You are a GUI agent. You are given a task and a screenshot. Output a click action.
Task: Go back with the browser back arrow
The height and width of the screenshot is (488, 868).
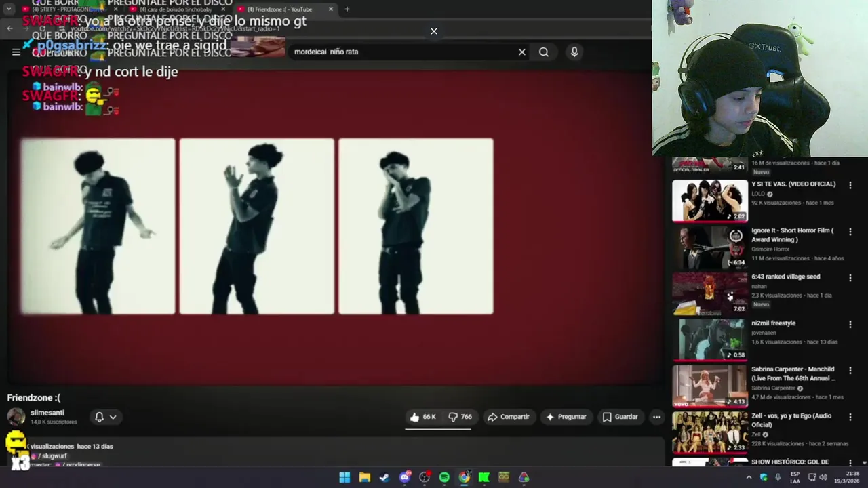[x=9, y=28]
